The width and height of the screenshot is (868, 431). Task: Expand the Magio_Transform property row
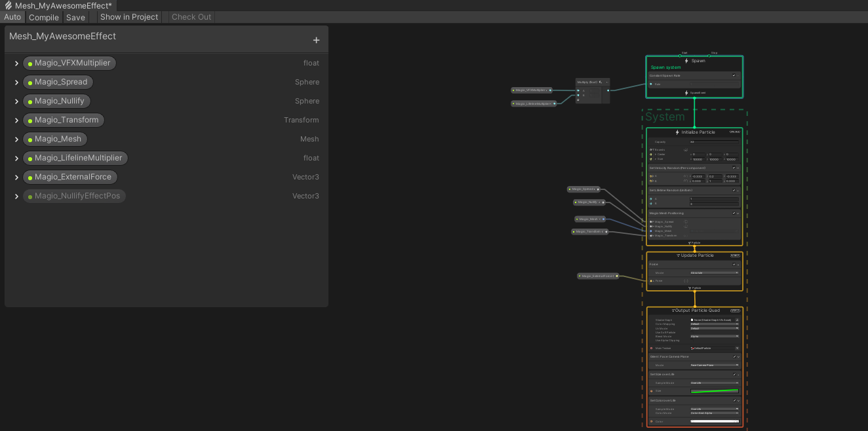pyautogui.click(x=16, y=121)
